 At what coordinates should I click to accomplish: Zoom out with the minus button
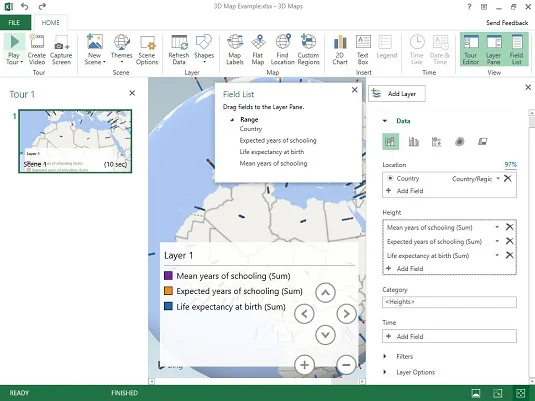346,365
